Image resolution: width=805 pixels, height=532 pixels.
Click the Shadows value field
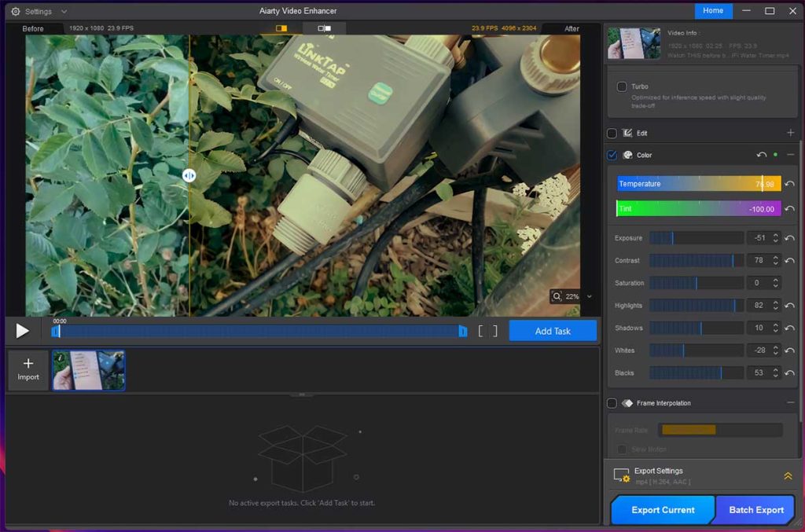(x=759, y=328)
